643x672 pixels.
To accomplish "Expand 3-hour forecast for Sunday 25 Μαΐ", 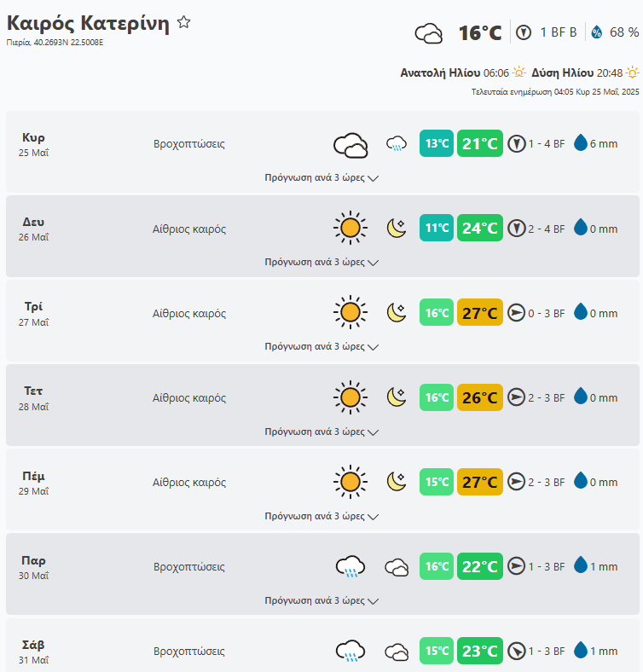I will (321, 178).
